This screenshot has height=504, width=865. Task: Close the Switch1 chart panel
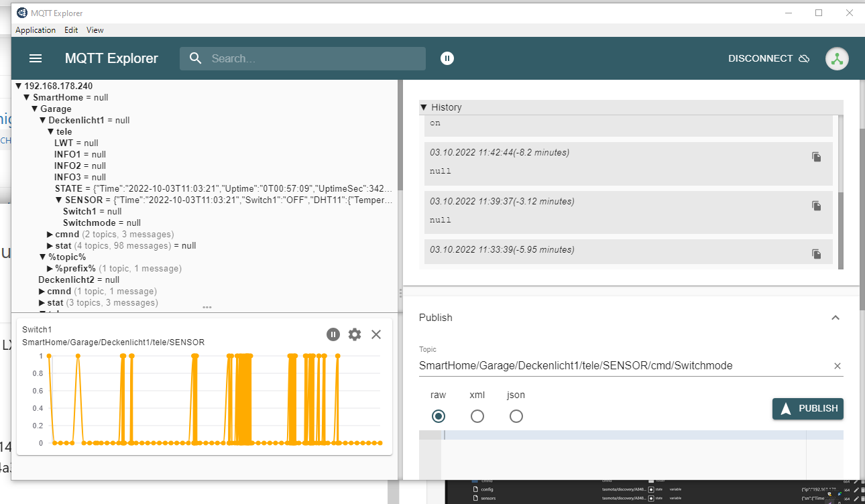pyautogui.click(x=376, y=334)
